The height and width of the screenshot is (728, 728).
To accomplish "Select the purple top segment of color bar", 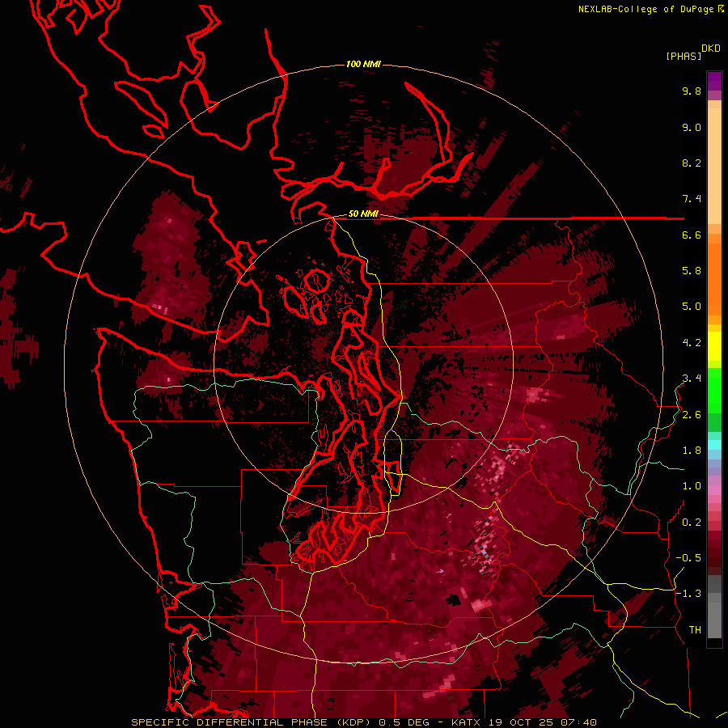I will pyautogui.click(x=714, y=81).
